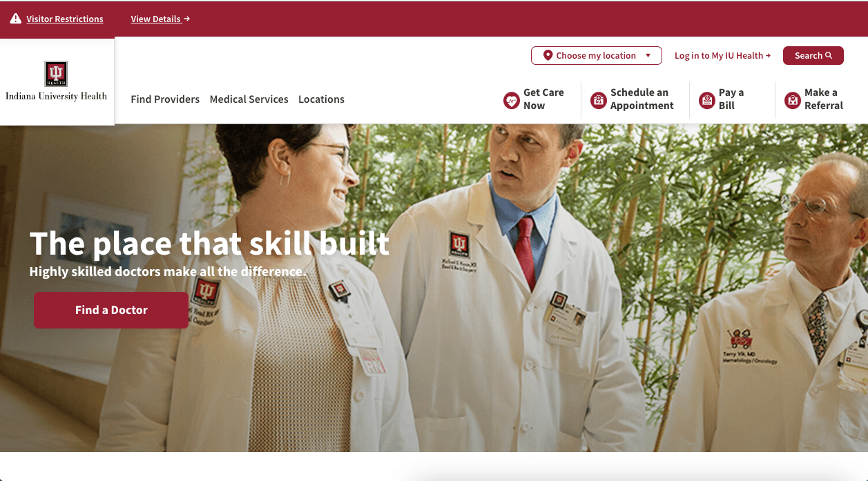Open the Find Providers menu
The image size is (868, 481).
point(165,99)
